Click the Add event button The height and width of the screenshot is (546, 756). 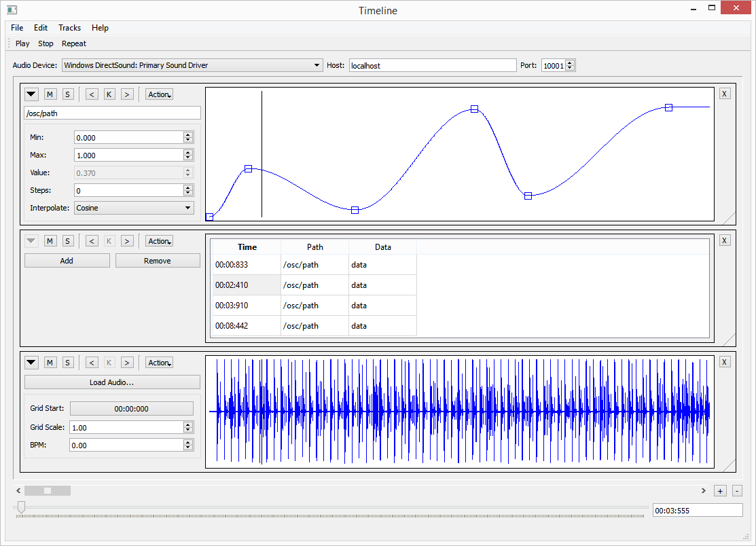[67, 261]
